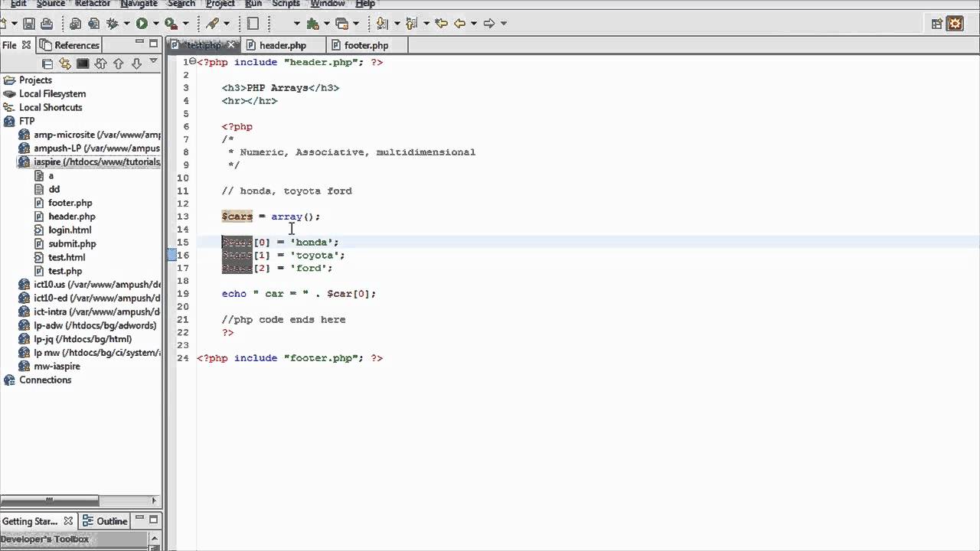Open the Source menu

tap(51, 4)
